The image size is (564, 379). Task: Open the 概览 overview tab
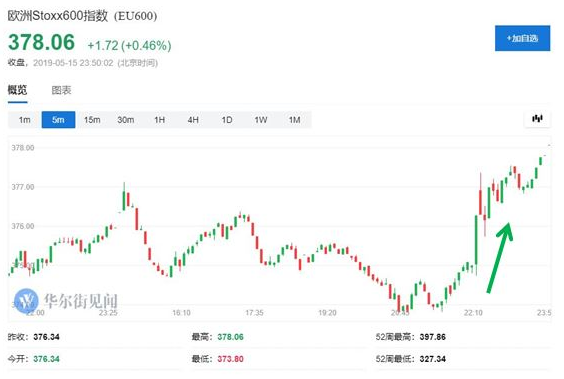tap(17, 90)
